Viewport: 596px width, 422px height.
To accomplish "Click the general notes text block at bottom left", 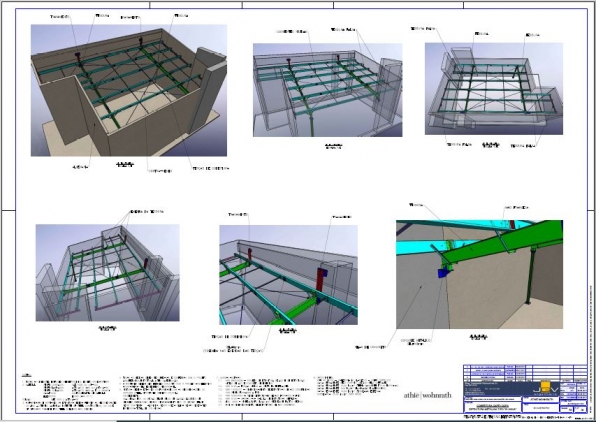I will (70, 394).
